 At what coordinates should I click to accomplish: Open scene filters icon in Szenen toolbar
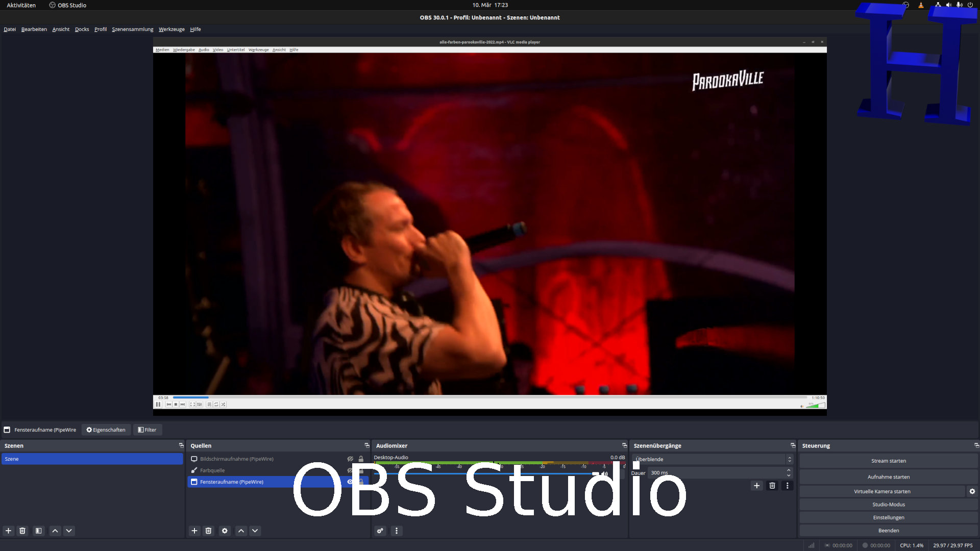(39, 531)
